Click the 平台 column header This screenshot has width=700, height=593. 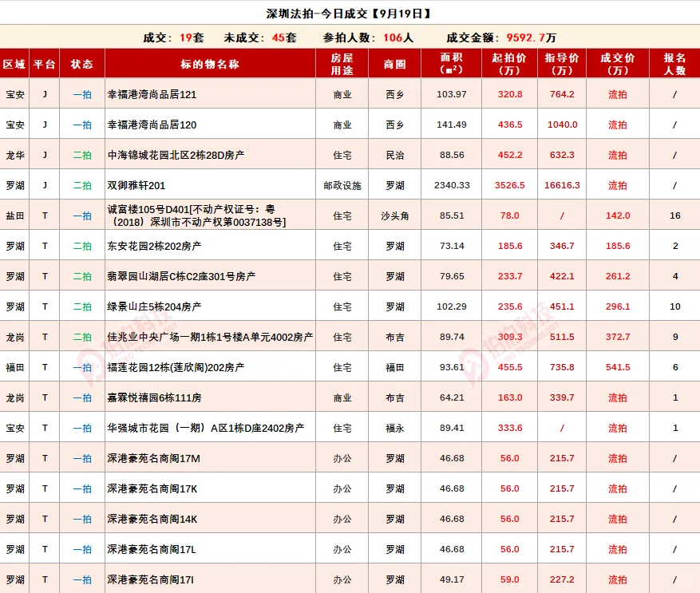pyautogui.click(x=44, y=64)
